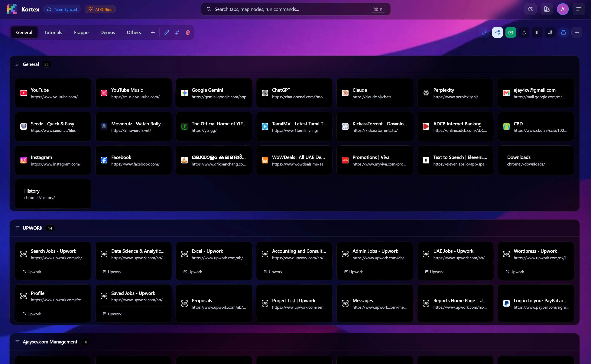Click the swap arrows icon beside tabs
Screen dimensions: 591x364
click(x=177, y=32)
